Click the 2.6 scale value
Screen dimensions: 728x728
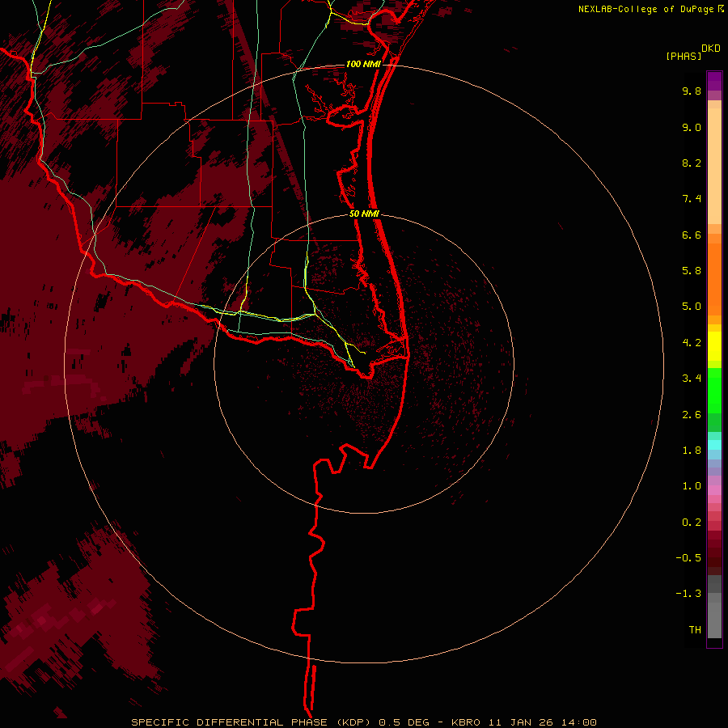[692, 415]
